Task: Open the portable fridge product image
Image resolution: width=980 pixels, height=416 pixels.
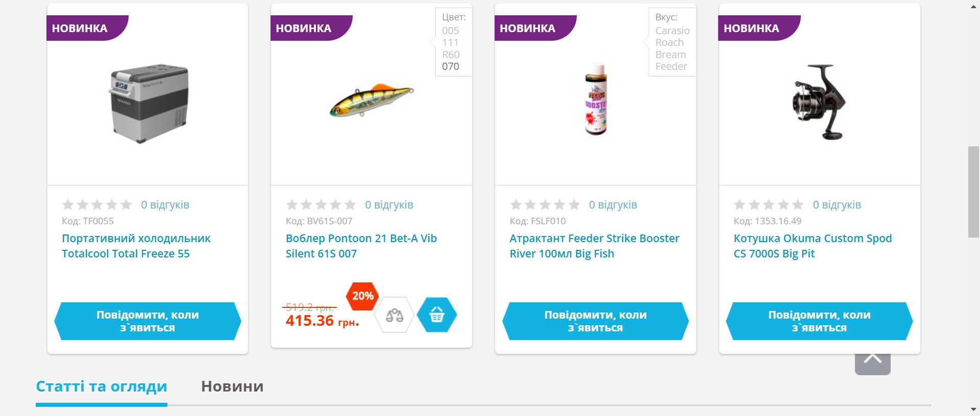Action: point(149,103)
